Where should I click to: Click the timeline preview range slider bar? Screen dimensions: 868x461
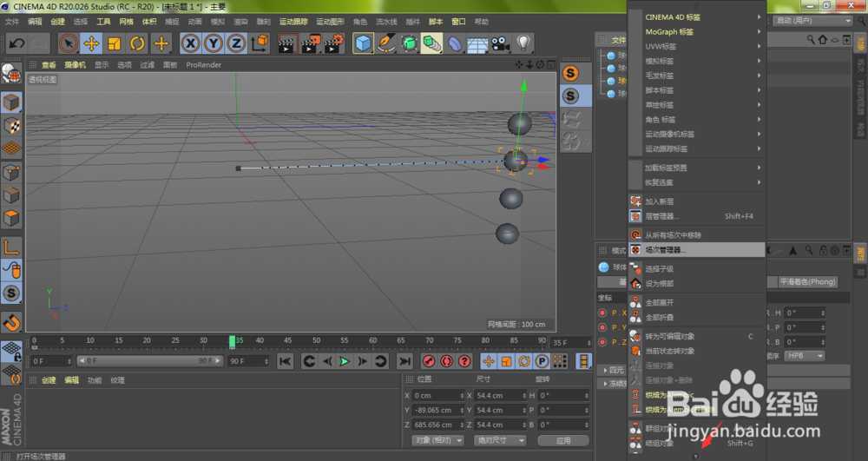pyautogui.click(x=149, y=361)
